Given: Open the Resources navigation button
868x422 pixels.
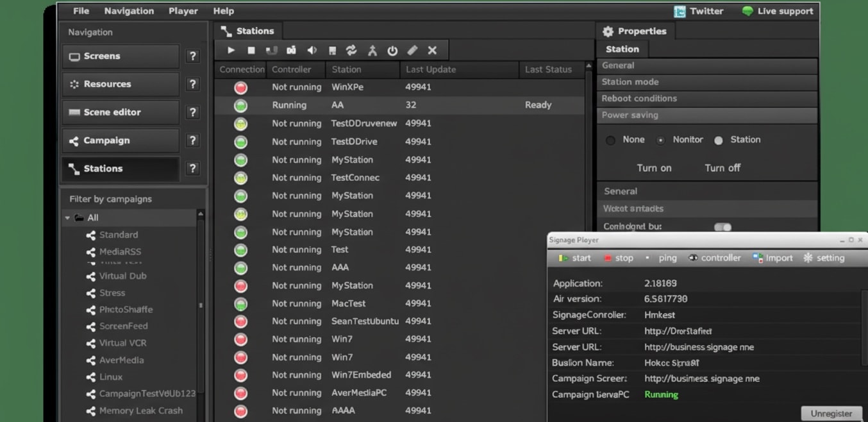Looking at the screenshot, I should pyautogui.click(x=121, y=84).
